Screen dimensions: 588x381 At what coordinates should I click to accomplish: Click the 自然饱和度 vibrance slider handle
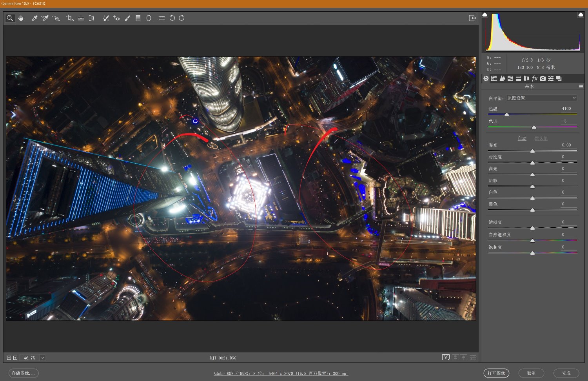pos(532,241)
